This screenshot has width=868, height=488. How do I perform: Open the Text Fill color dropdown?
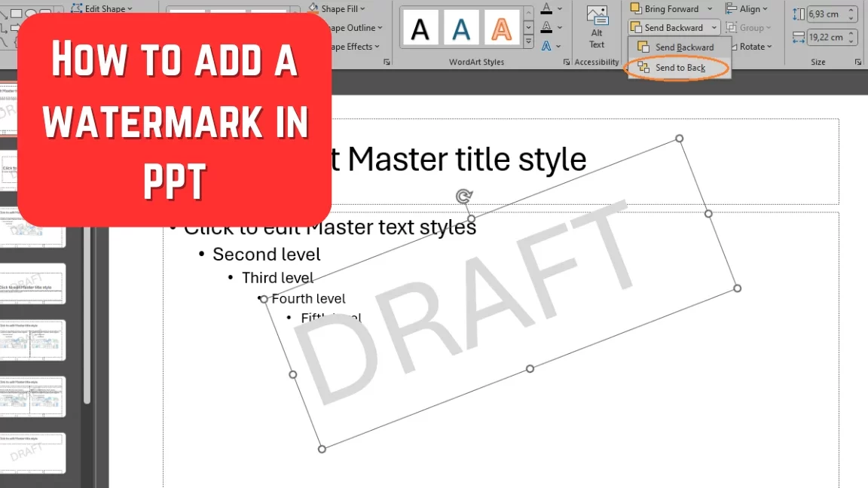pyautogui.click(x=559, y=9)
